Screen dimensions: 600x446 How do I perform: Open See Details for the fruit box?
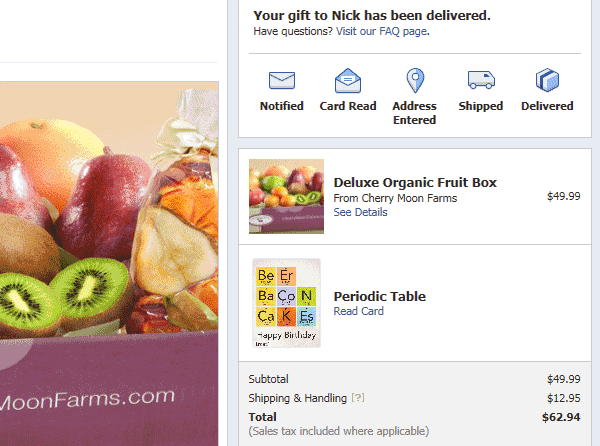[x=360, y=212]
